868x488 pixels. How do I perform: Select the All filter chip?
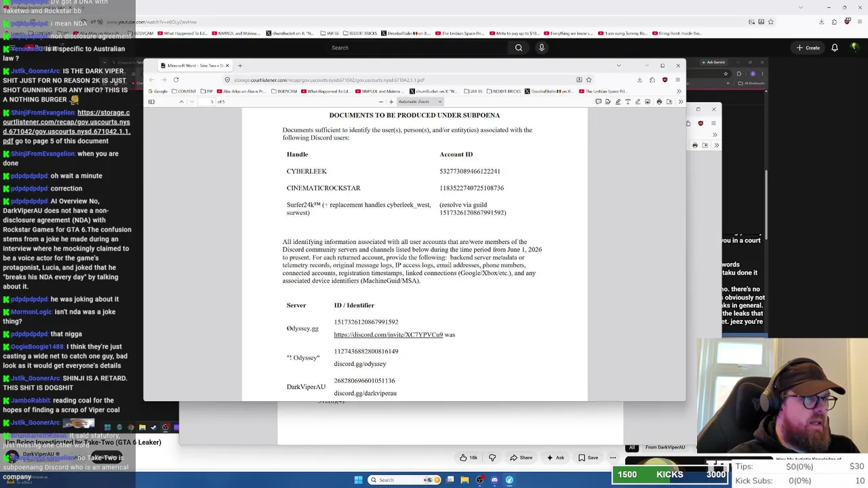pyautogui.click(x=632, y=447)
